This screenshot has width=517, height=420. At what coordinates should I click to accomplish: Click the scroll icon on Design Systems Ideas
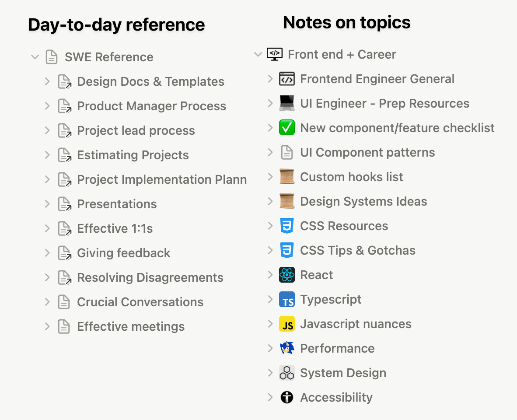tap(286, 201)
